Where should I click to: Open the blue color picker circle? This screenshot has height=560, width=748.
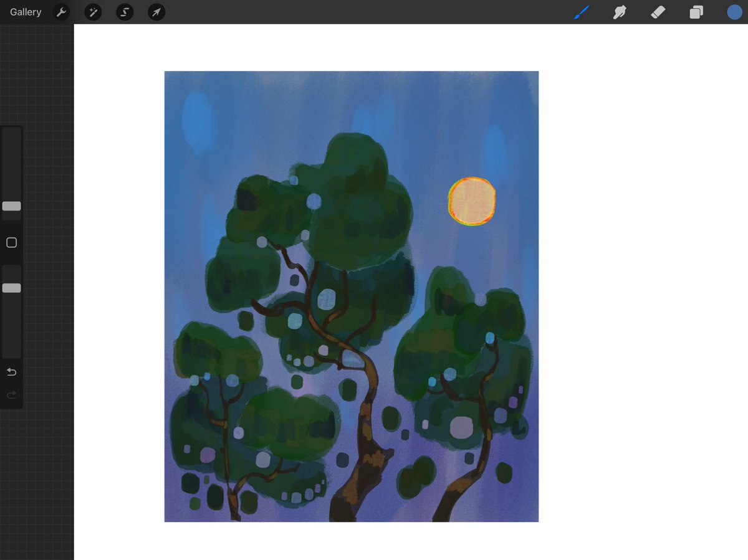coord(734,12)
